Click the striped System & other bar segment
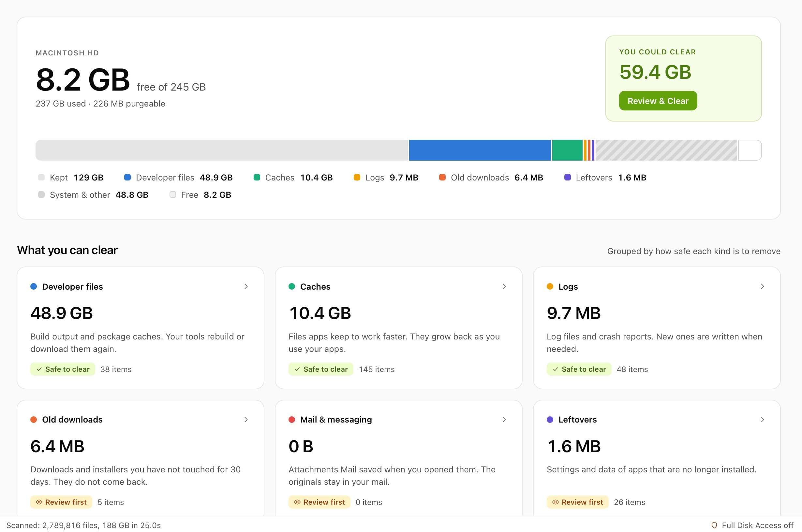 click(x=666, y=150)
